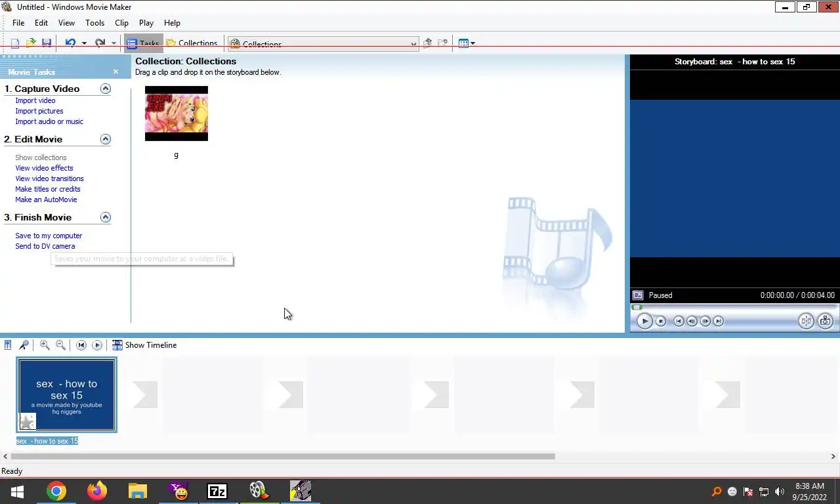
Task: Click the highlighted clip name field under storyboard
Action: coord(47,441)
